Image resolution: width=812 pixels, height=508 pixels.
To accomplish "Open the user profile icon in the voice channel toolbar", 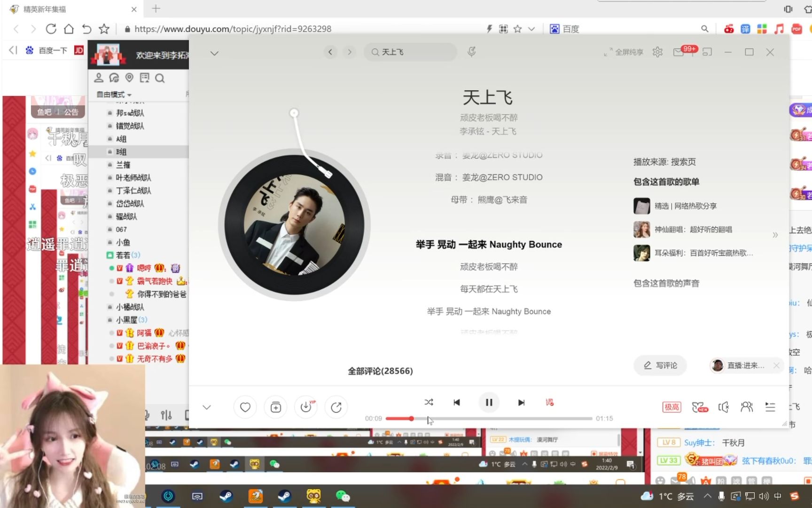I will point(99,78).
